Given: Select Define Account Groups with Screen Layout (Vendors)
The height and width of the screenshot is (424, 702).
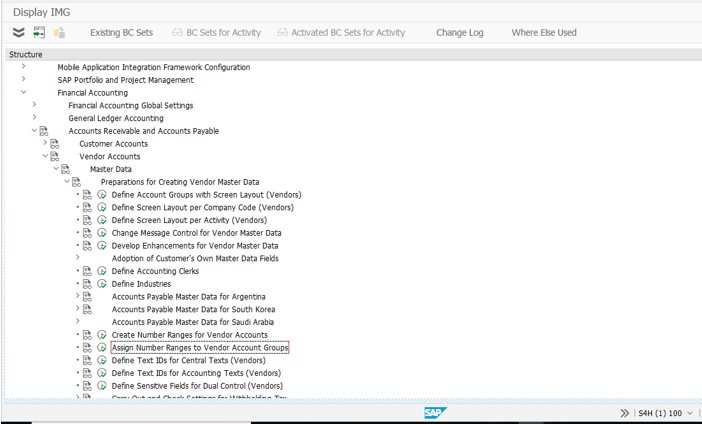Looking at the screenshot, I should tap(206, 195).
